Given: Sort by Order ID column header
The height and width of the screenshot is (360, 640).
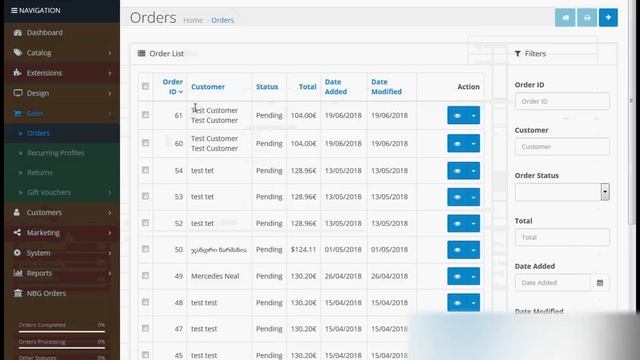Looking at the screenshot, I should coord(172,87).
